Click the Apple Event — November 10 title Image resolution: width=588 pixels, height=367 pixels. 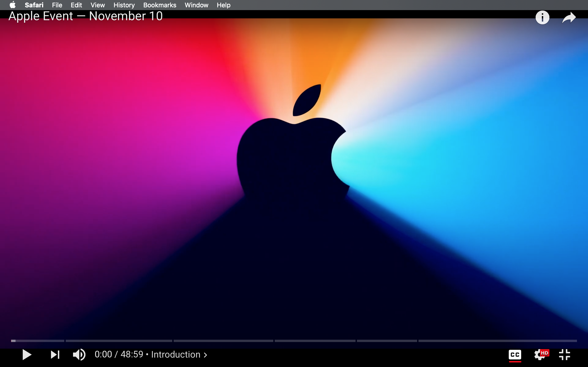pos(85,16)
